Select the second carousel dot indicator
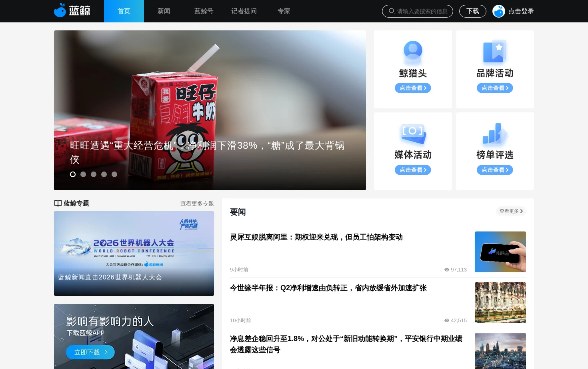 click(83, 174)
